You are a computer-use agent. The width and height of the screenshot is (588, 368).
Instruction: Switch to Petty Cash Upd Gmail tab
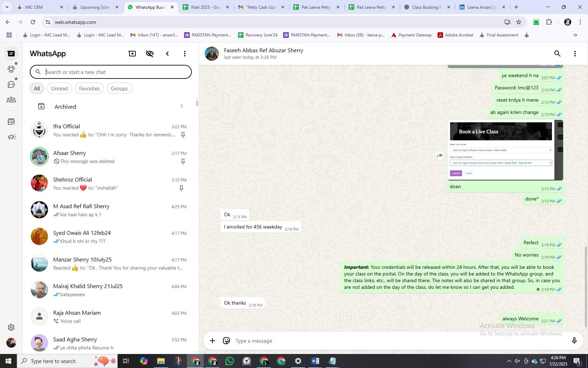[x=262, y=7]
